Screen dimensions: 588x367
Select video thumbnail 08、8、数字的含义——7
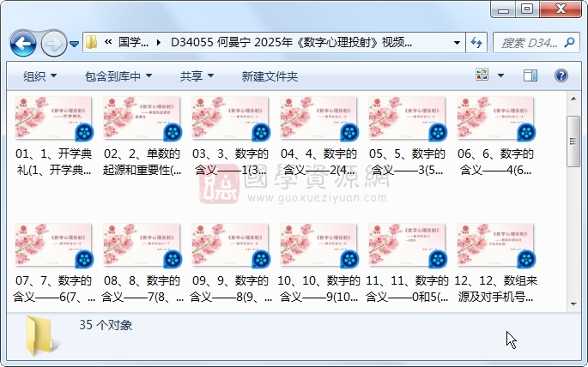[142, 245]
